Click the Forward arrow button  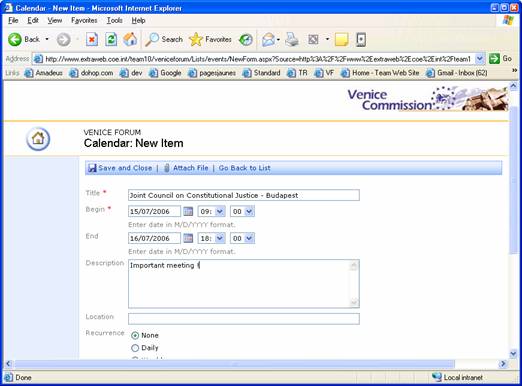click(x=63, y=39)
